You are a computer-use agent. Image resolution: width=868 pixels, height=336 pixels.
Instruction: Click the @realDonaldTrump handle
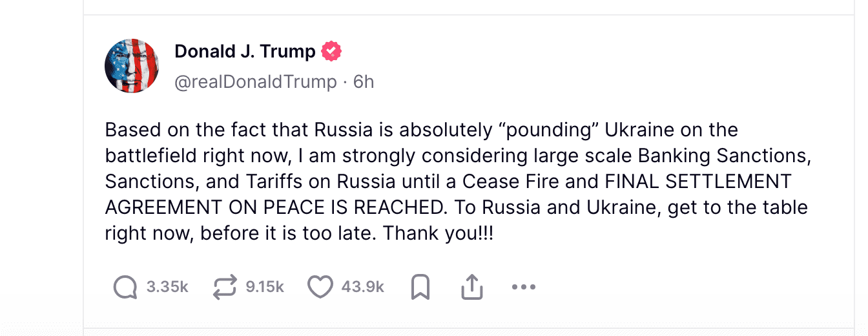point(256,82)
